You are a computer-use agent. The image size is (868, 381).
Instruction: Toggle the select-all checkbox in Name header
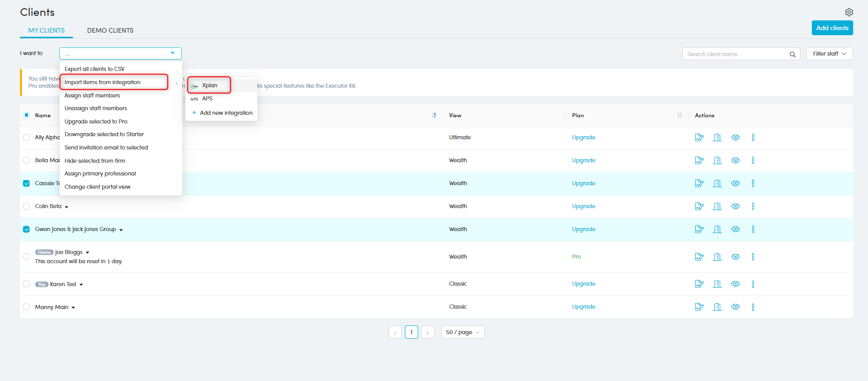[27, 115]
